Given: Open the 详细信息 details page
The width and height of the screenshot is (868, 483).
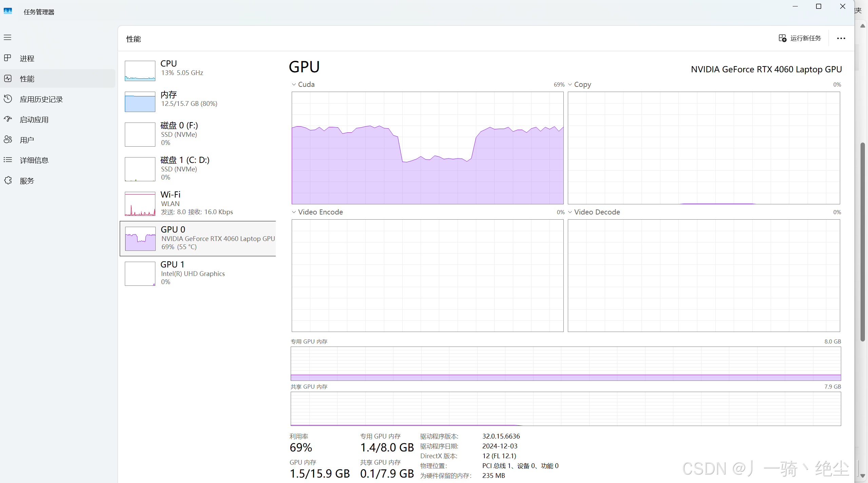Looking at the screenshot, I should tap(34, 160).
